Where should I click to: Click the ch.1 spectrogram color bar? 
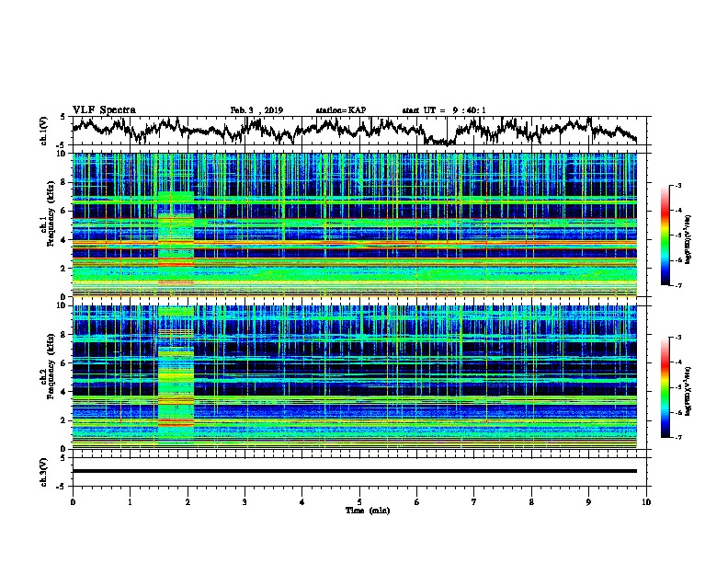click(665, 236)
